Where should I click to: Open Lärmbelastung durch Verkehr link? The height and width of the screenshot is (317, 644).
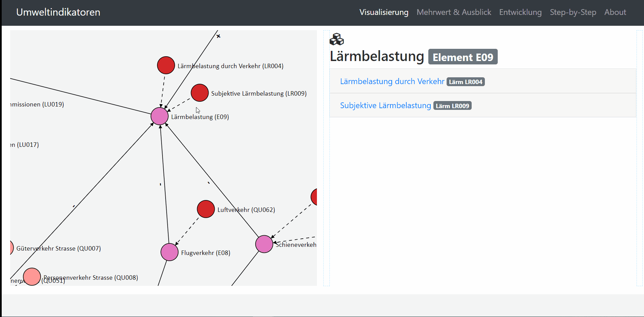[x=392, y=81]
